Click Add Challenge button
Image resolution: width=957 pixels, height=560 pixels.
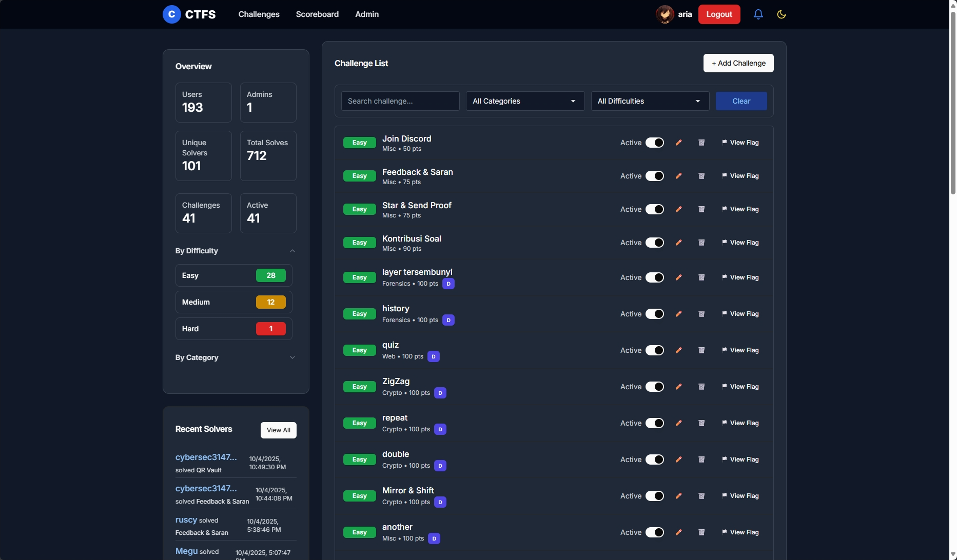[738, 63]
